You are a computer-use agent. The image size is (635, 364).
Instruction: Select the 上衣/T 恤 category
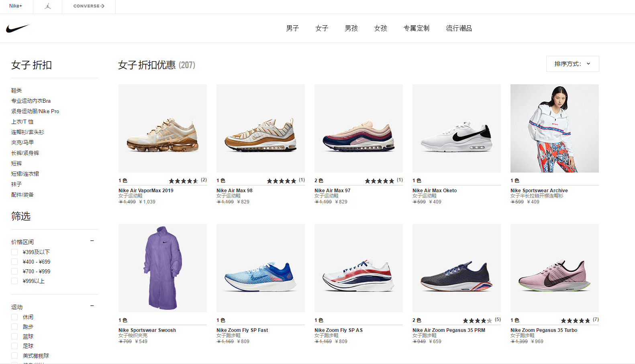(x=22, y=122)
